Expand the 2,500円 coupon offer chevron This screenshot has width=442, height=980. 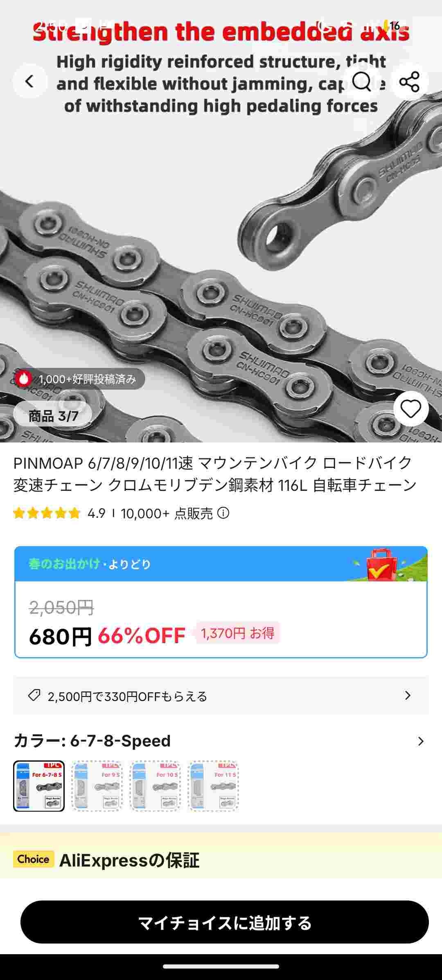coord(408,695)
